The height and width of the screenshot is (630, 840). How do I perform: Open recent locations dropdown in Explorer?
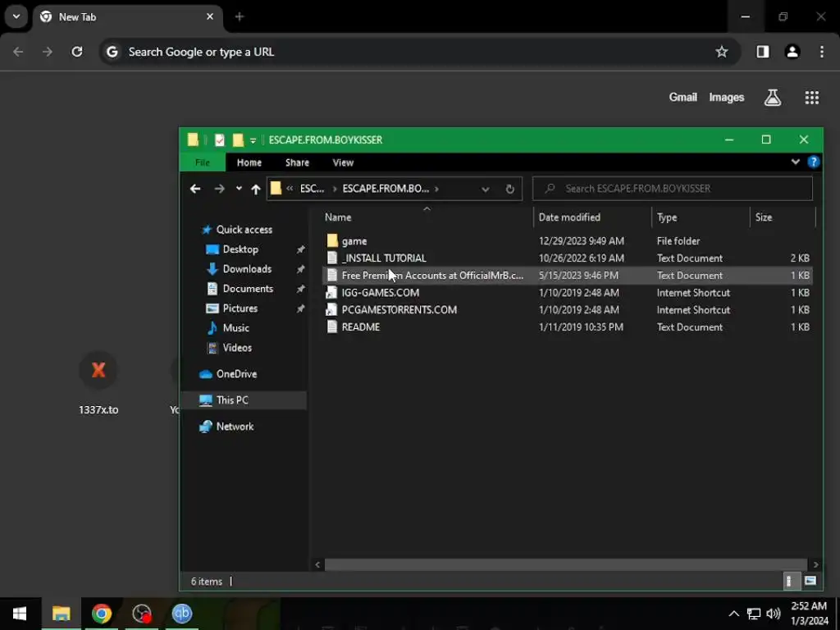click(x=239, y=188)
